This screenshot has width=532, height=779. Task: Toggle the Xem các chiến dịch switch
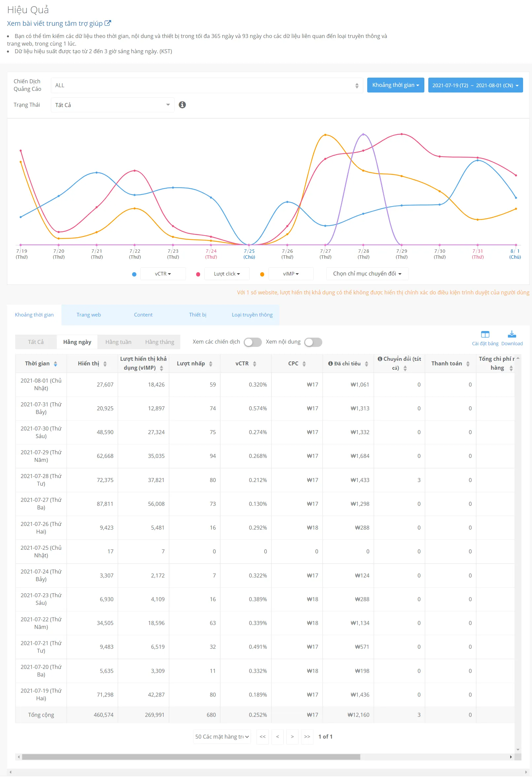pyautogui.click(x=253, y=342)
